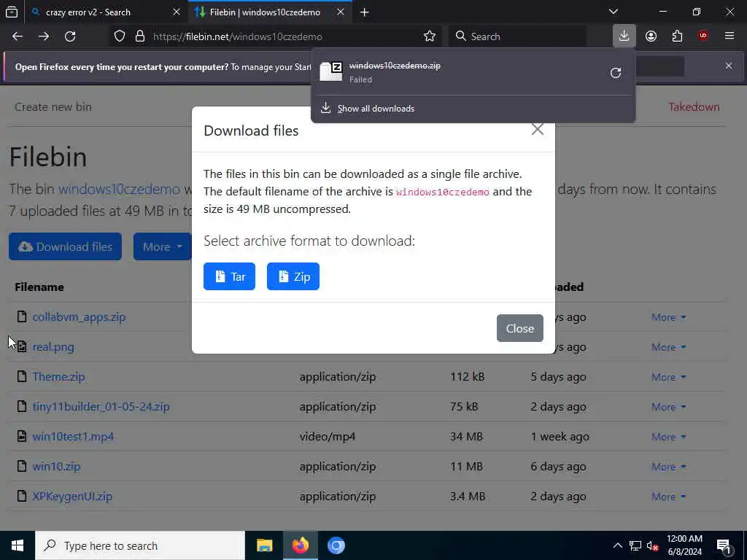Viewport: 747px width, 560px height.
Task: Open the Firefox View icon
Action: (x=12, y=12)
